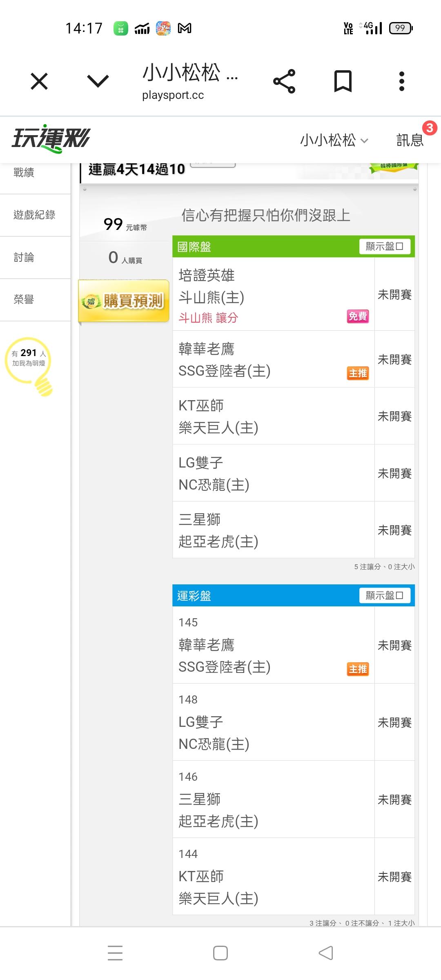Screen dimensions: 441x980
Task: Collapse the browser sheet with the down chevron
Action: (98, 81)
